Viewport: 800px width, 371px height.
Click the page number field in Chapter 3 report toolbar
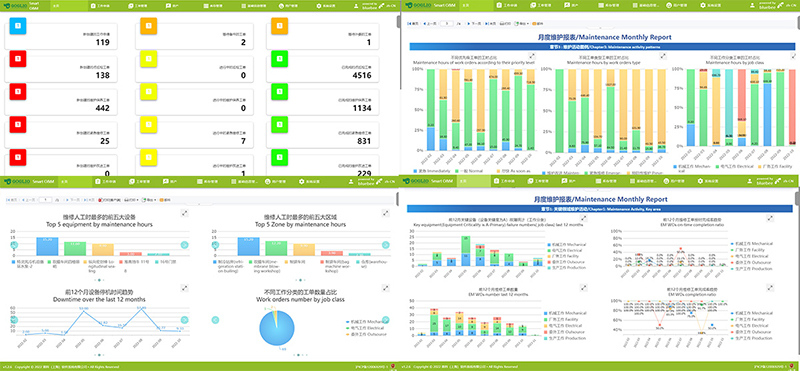click(x=446, y=23)
